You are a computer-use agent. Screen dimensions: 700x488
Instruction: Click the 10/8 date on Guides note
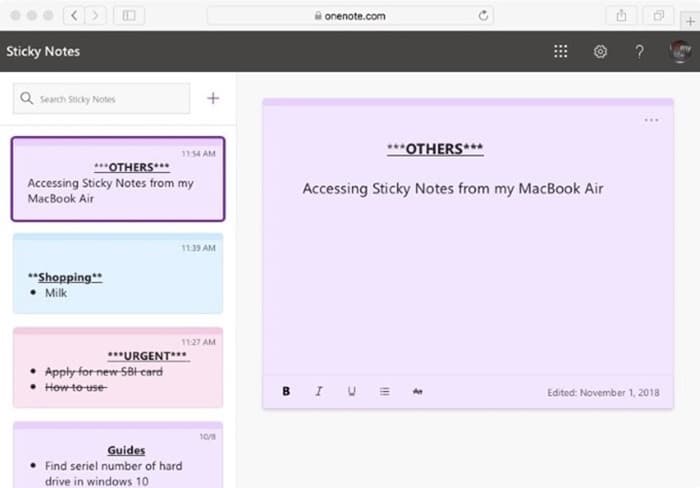point(207,436)
